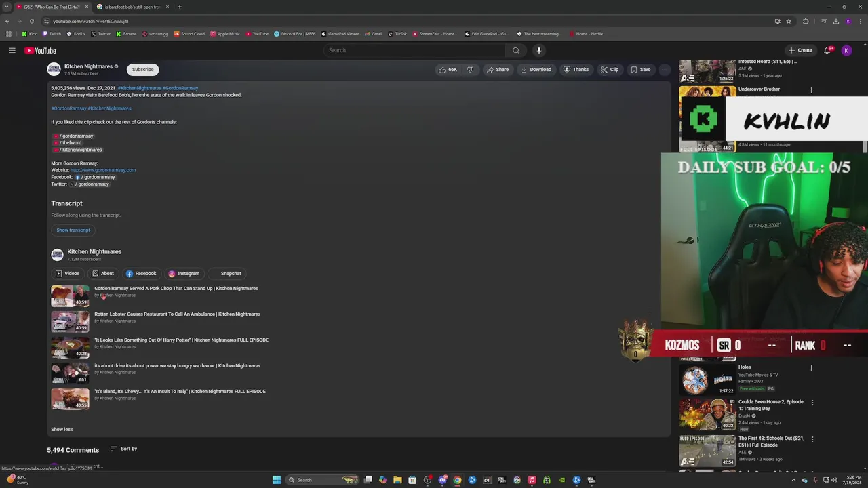Open the Home - Netflix bookmark

coord(586,34)
